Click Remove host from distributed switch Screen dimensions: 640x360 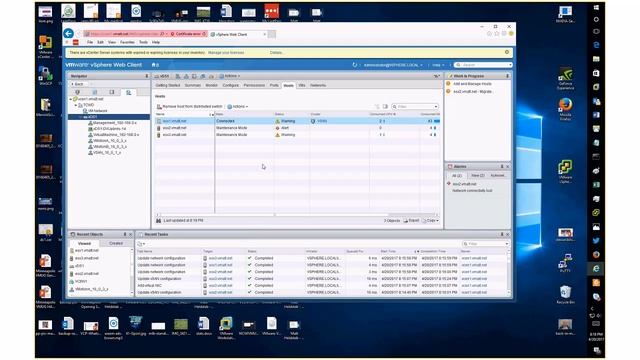click(190, 107)
